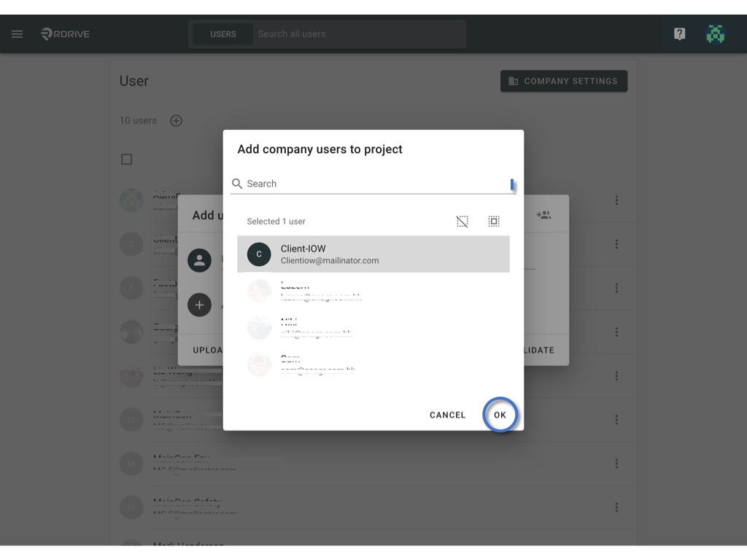Open the profile avatar menu
Screen dimensions: 747x560
point(715,34)
